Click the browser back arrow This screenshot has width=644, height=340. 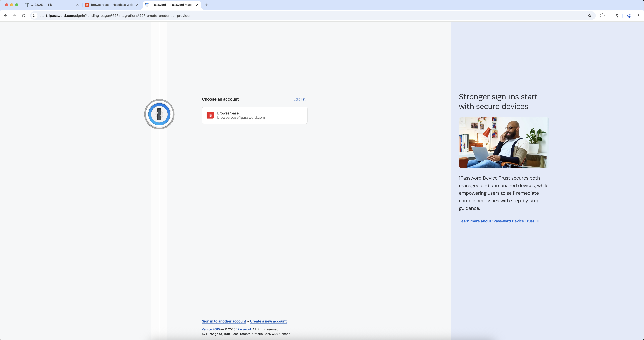[6, 15]
